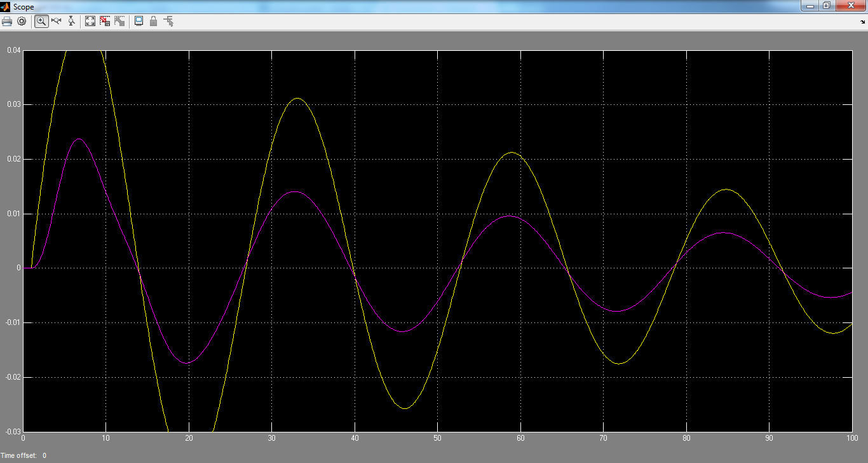Restore saved axes settings
This screenshot has height=463, width=868.
119,21
